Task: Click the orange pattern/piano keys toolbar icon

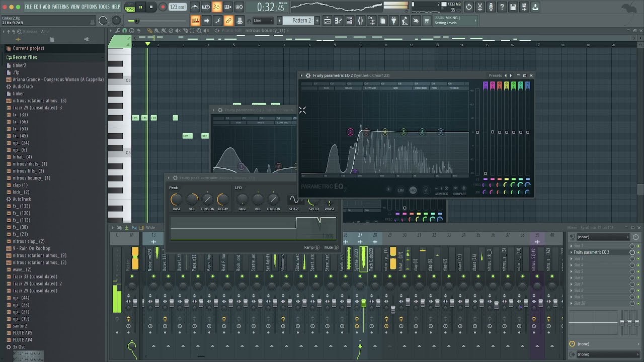Action: 195,21
